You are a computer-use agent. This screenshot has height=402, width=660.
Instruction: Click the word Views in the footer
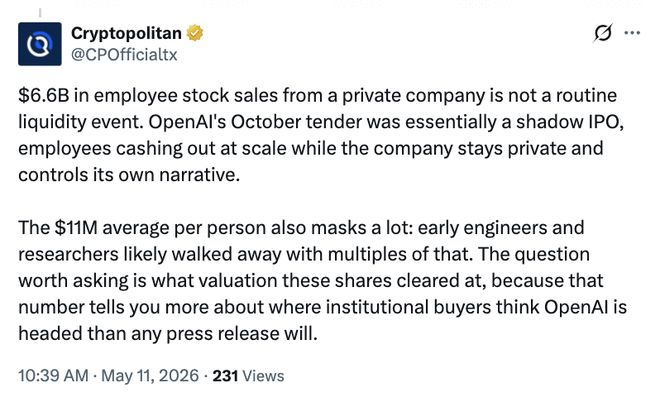click(x=263, y=375)
